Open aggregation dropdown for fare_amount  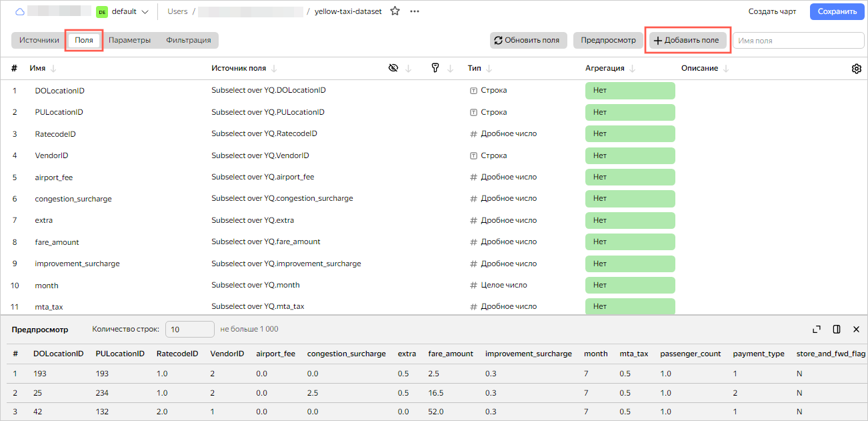pyautogui.click(x=629, y=242)
